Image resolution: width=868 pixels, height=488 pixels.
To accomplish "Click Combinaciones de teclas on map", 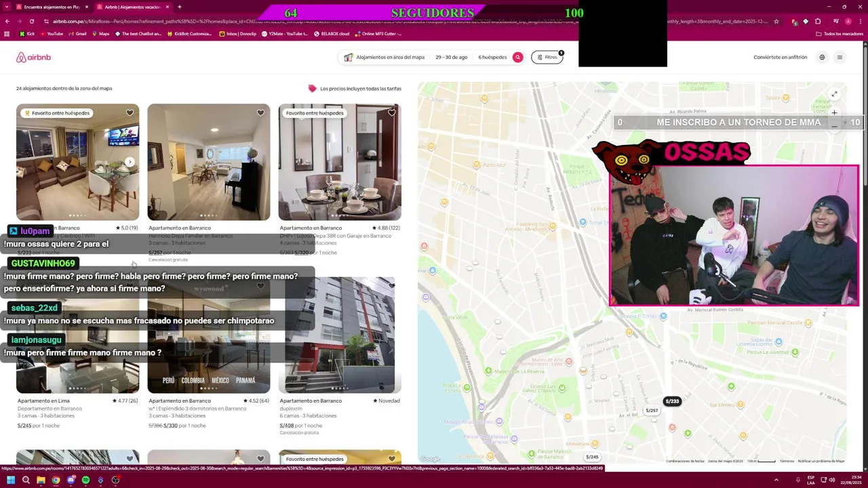I will tap(685, 461).
